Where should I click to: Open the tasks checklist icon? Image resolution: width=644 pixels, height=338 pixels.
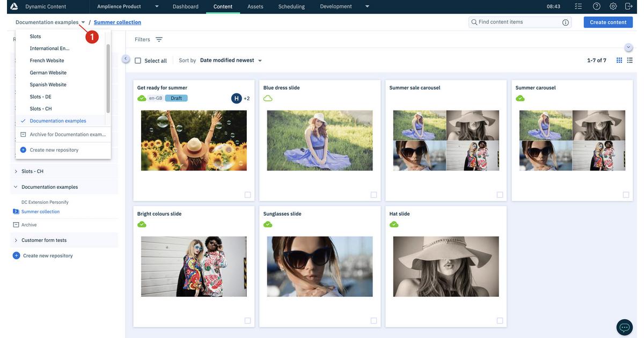point(578,6)
